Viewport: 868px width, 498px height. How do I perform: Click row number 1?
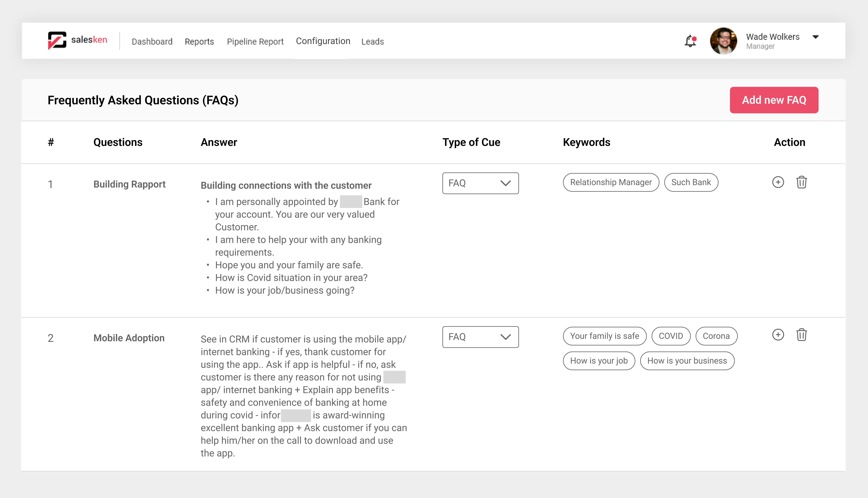(50, 185)
